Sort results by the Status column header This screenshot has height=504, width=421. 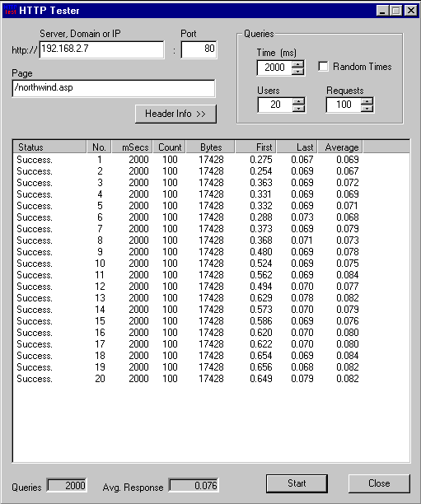(x=50, y=147)
